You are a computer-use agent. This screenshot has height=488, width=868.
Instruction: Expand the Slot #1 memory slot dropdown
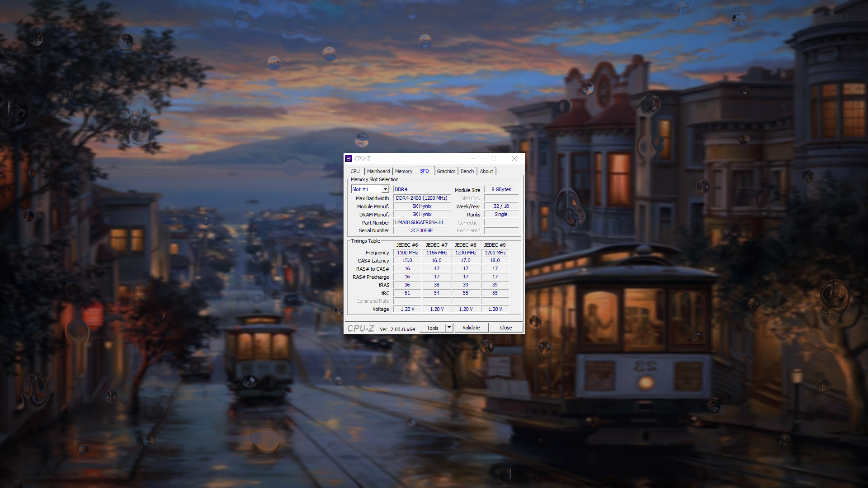pyautogui.click(x=385, y=189)
